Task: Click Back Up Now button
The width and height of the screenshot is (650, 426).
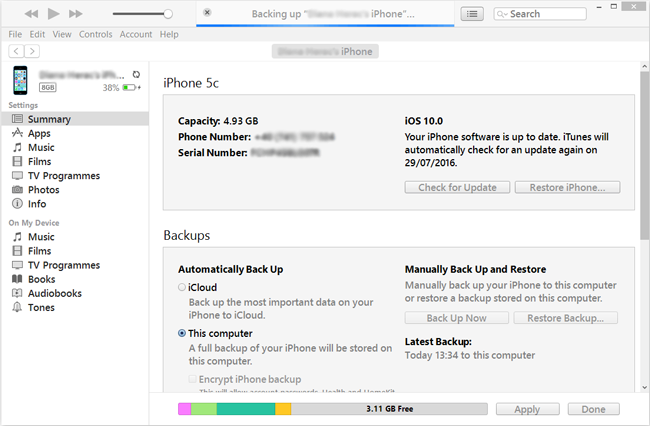Action: [x=456, y=318]
